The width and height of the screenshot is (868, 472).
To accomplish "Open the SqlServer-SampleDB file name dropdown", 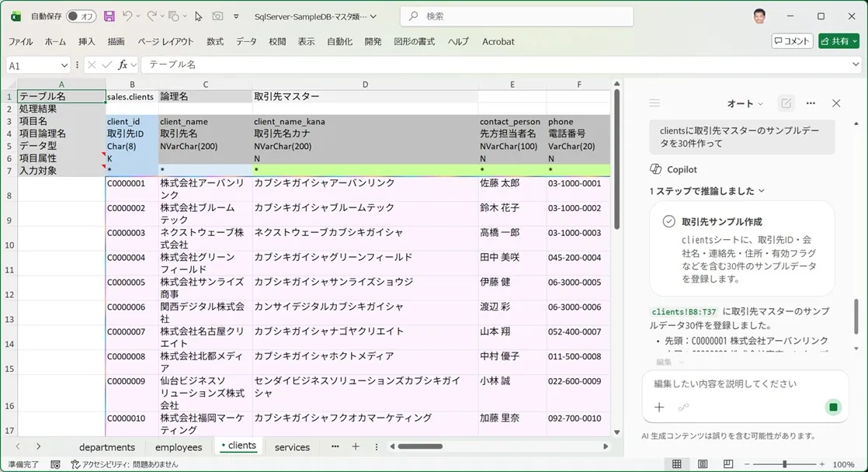I will click(x=373, y=16).
